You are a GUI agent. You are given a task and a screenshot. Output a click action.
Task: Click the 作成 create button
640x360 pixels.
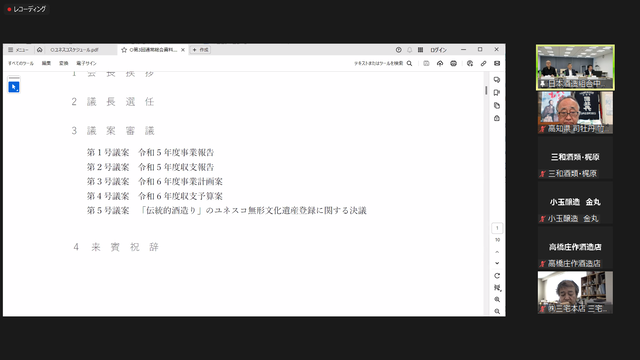(x=200, y=50)
